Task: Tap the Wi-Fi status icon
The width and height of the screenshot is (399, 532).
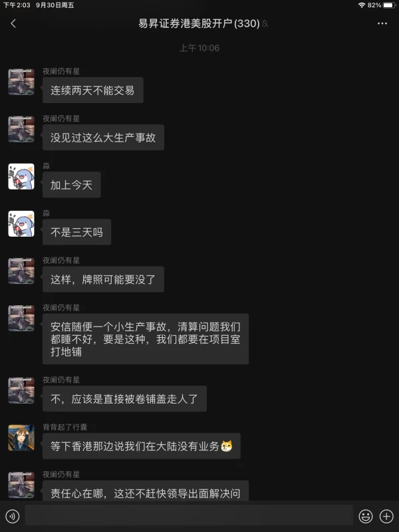Action: 361,5
